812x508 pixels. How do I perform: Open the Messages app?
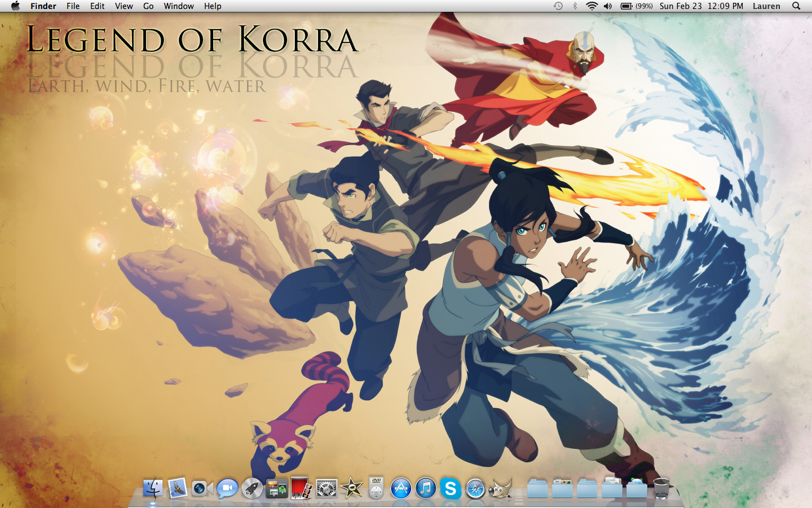(227, 488)
